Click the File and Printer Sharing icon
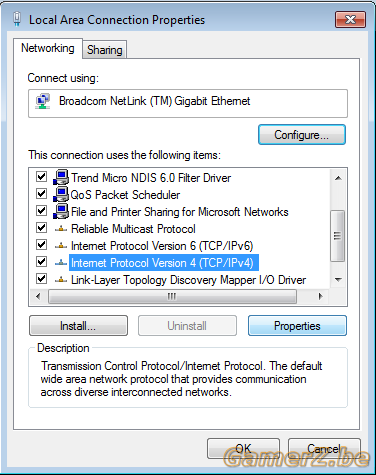Image resolution: width=376 pixels, height=475 pixels. click(x=61, y=211)
